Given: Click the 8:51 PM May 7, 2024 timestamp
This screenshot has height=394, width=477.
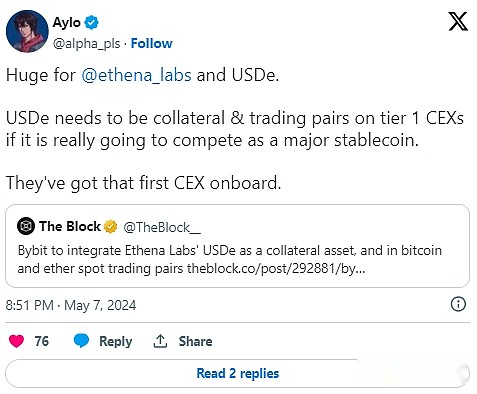Looking at the screenshot, I should (71, 305).
